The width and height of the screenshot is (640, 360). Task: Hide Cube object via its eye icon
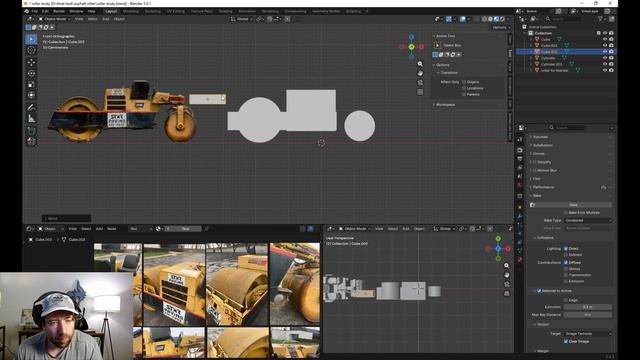click(x=605, y=39)
